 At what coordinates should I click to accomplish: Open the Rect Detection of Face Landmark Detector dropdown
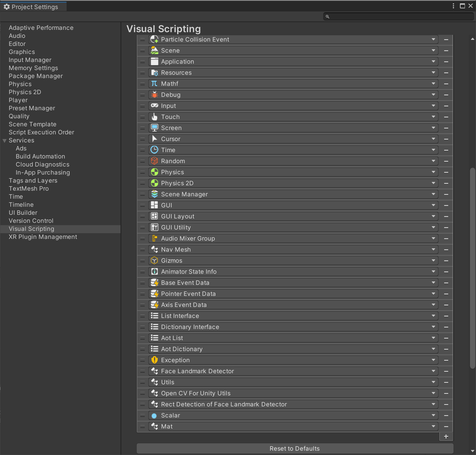(293, 404)
